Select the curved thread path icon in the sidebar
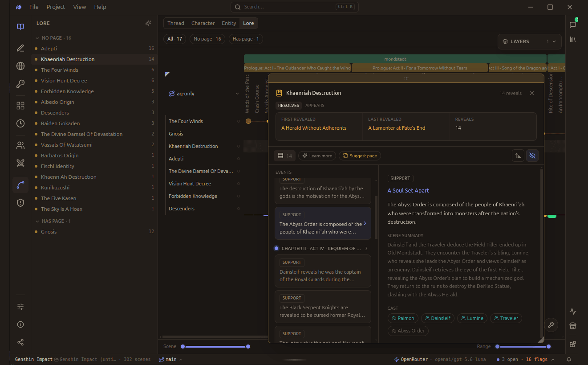 coord(20,185)
